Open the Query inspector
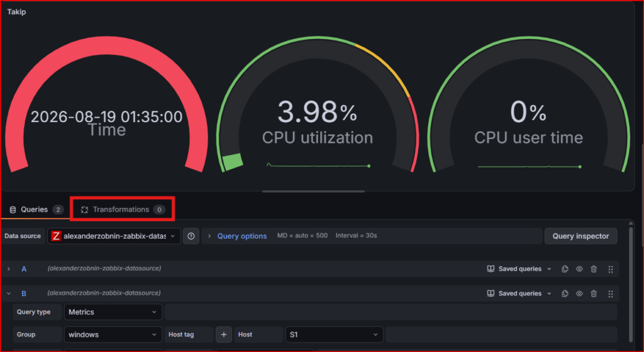This screenshot has height=352, width=644. 580,236
